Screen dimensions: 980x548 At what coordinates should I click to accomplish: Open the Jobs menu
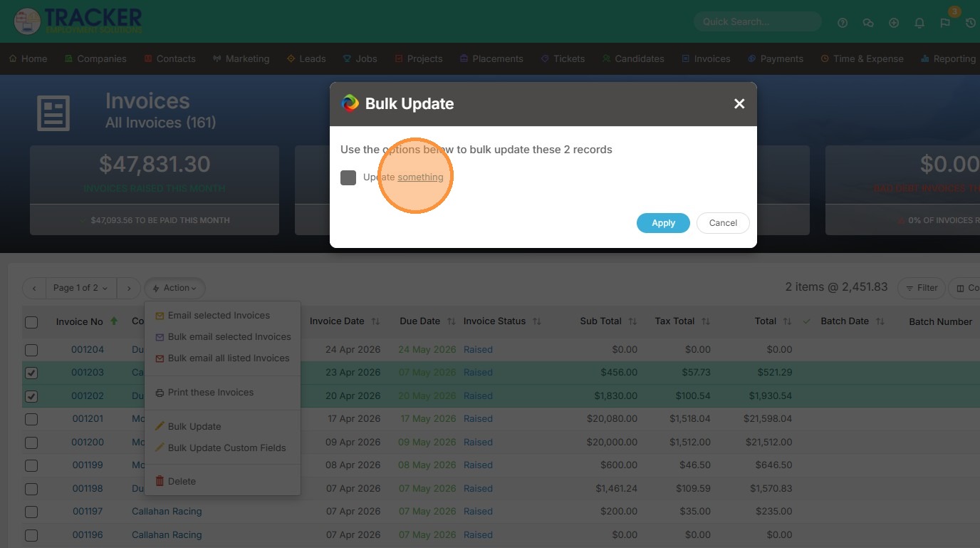[360, 58]
